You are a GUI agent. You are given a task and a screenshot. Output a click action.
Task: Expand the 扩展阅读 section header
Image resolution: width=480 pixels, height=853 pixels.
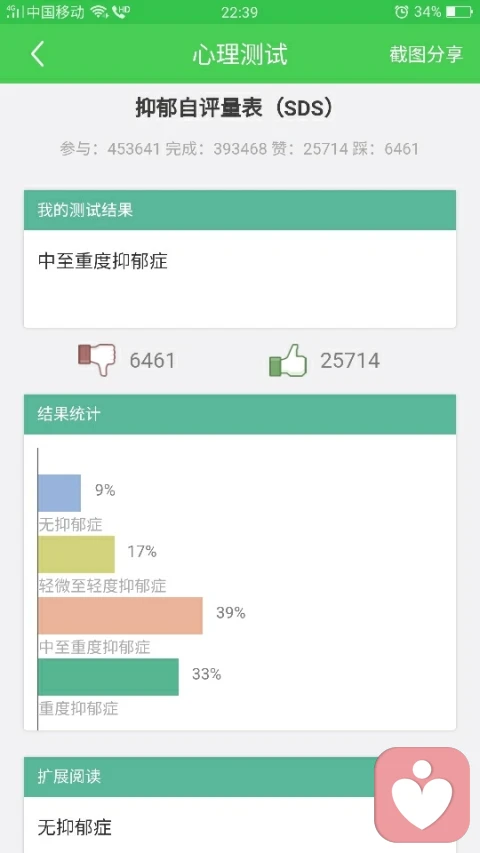tap(239, 777)
